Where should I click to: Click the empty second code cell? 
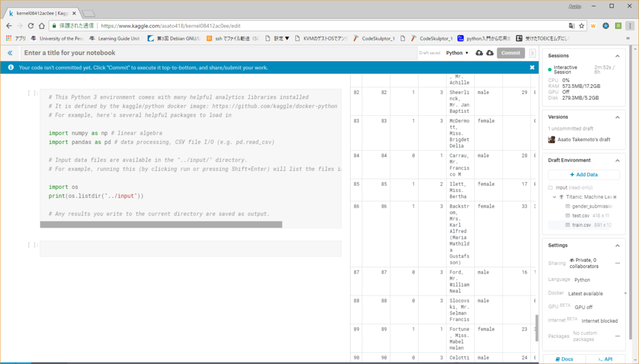tap(191, 249)
